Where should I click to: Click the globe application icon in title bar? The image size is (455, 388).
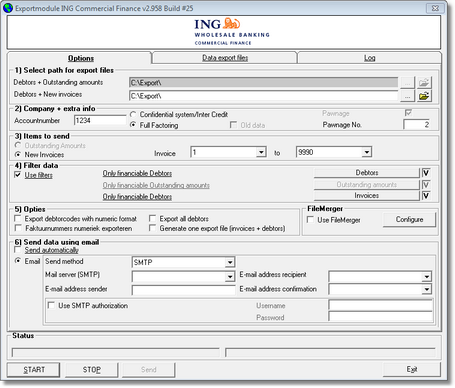click(8, 8)
